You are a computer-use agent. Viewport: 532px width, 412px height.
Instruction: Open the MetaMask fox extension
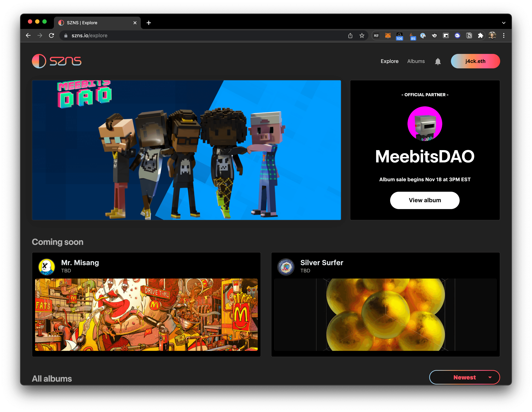[x=388, y=36]
